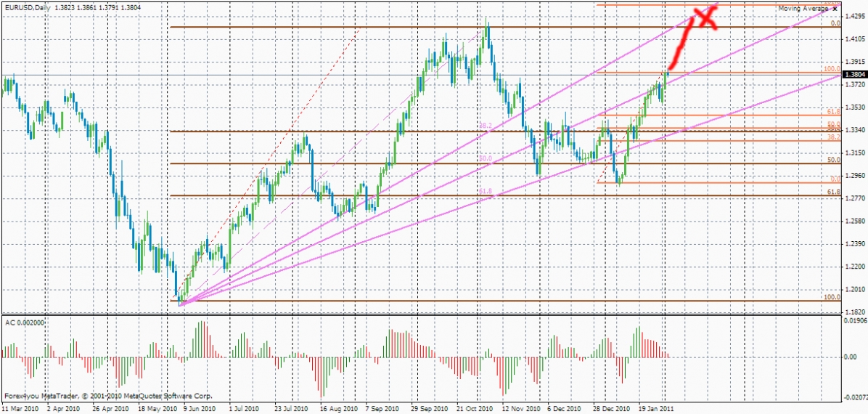Click the pink 38.2 fan level label
This screenshot has height=414, width=868.
486,126
